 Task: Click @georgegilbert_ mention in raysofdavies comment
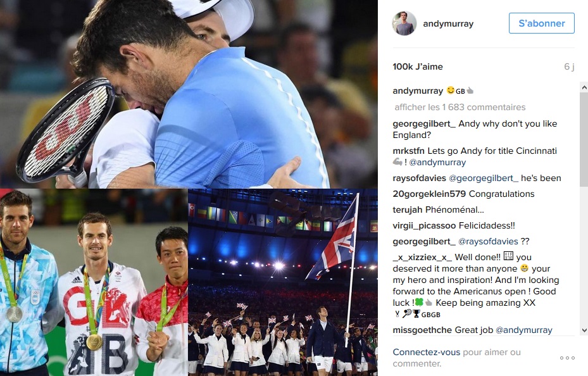[484, 178]
